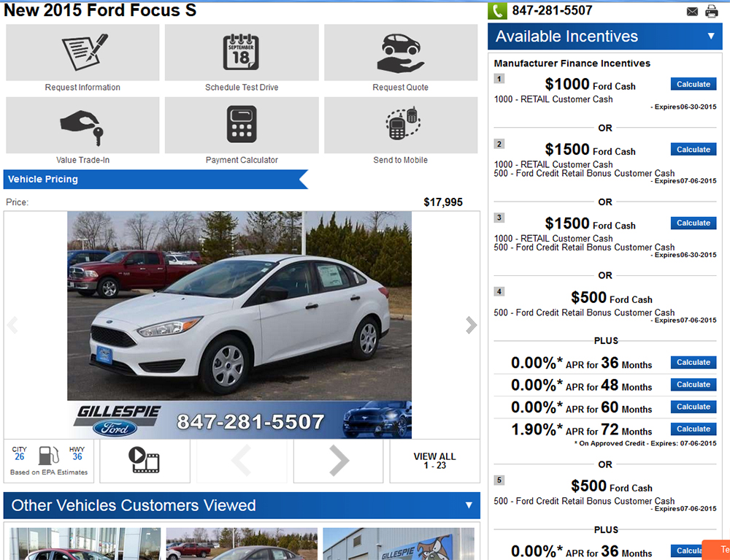
Task: Open the Request Information form icon
Action: (x=84, y=52)
